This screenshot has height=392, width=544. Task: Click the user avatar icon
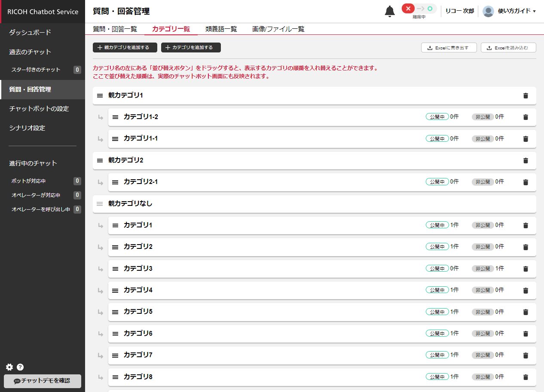488,11
